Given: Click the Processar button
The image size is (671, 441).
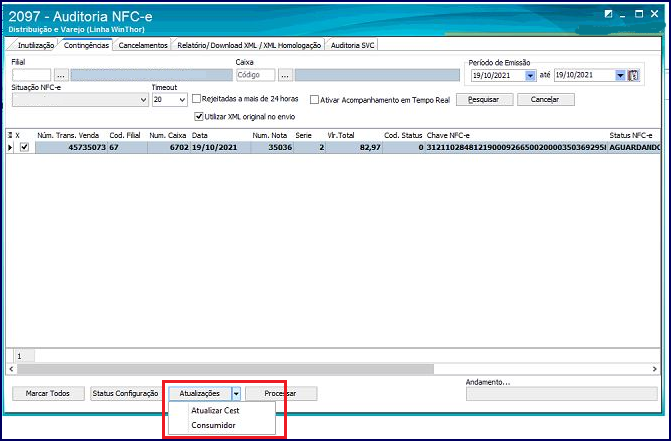Looking at the screenshot, I should click(281, 393).
